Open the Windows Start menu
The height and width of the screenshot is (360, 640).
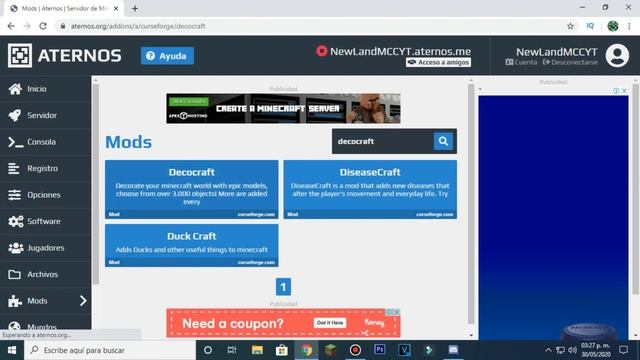tap(12, 350)
